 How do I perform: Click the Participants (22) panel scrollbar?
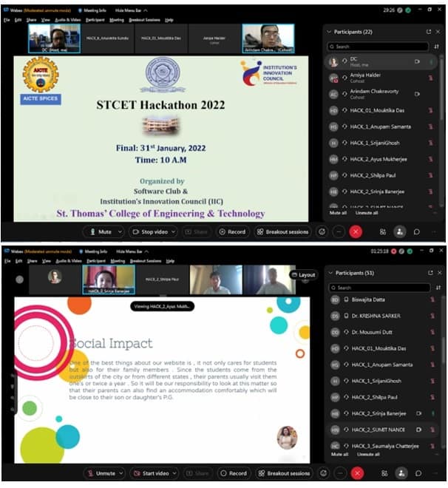click(x=441, y=90)
